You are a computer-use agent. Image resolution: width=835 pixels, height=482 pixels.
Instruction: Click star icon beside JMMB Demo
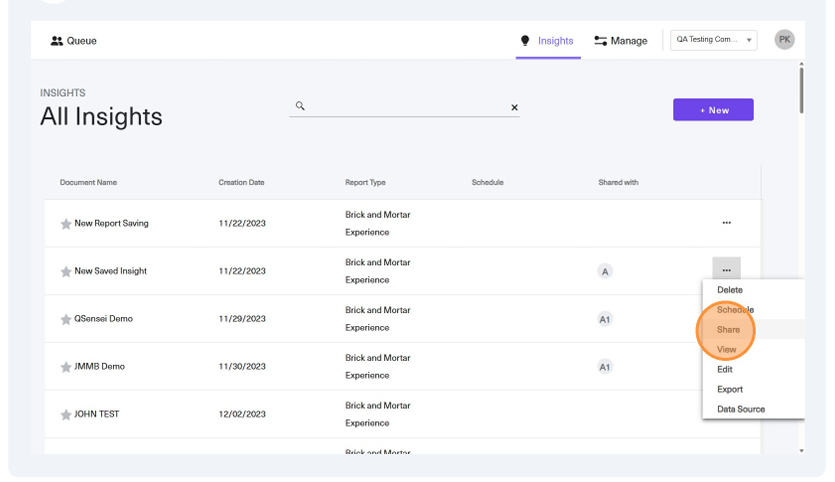tap(66, 367)
